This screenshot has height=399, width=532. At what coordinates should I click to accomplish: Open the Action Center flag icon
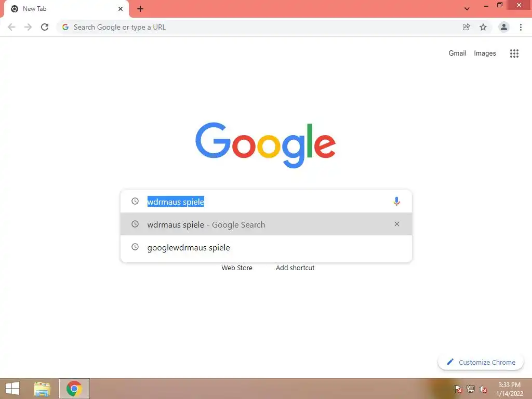click(x=458, y=389)
